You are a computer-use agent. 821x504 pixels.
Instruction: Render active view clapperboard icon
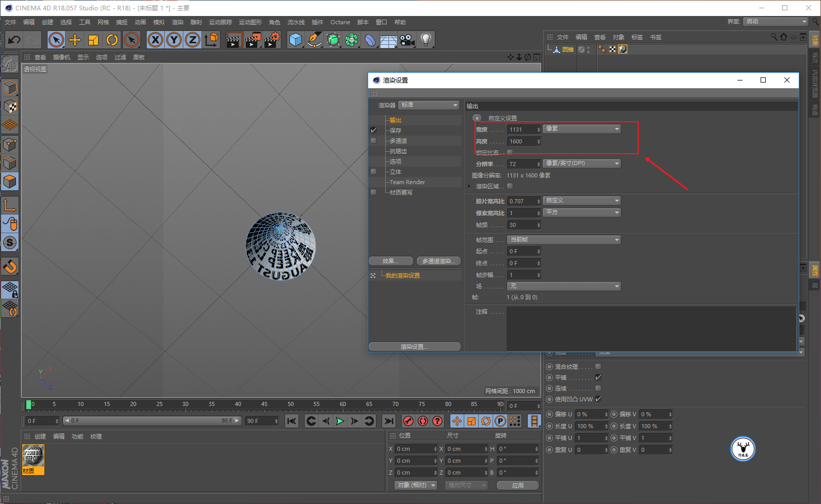pyautogui.click(x=234, y=40)
